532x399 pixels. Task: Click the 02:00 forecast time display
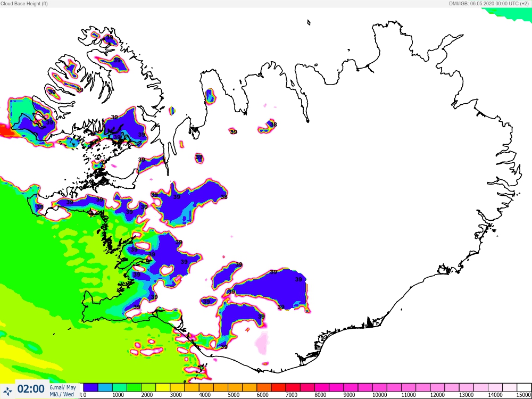pos(31,389)
